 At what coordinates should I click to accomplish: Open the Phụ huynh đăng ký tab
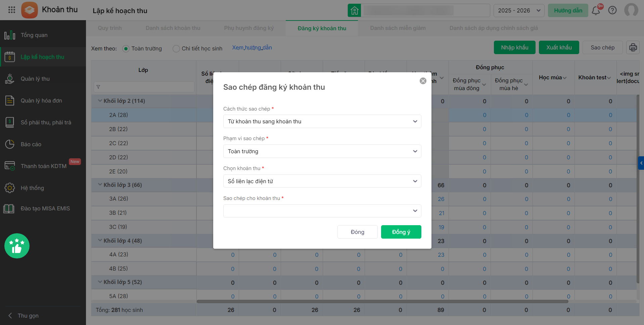[x=249, y=28]
